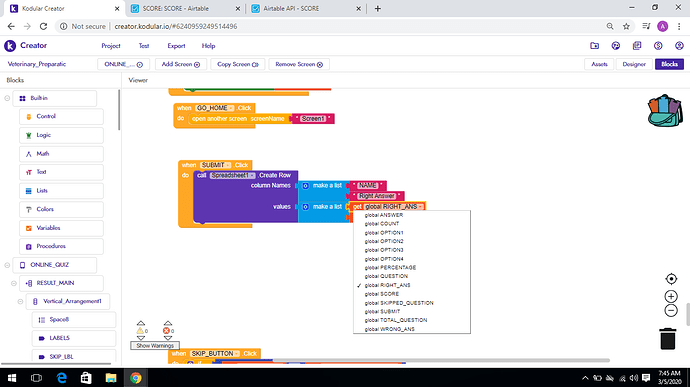
Task: Open the dollar monetization icon
Action: click(658, 46)
